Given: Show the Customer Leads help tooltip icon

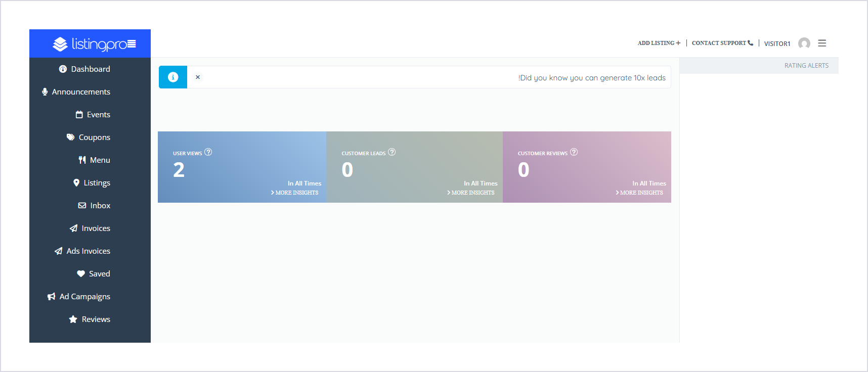Looking at the screenshot, I should [392, 152].
